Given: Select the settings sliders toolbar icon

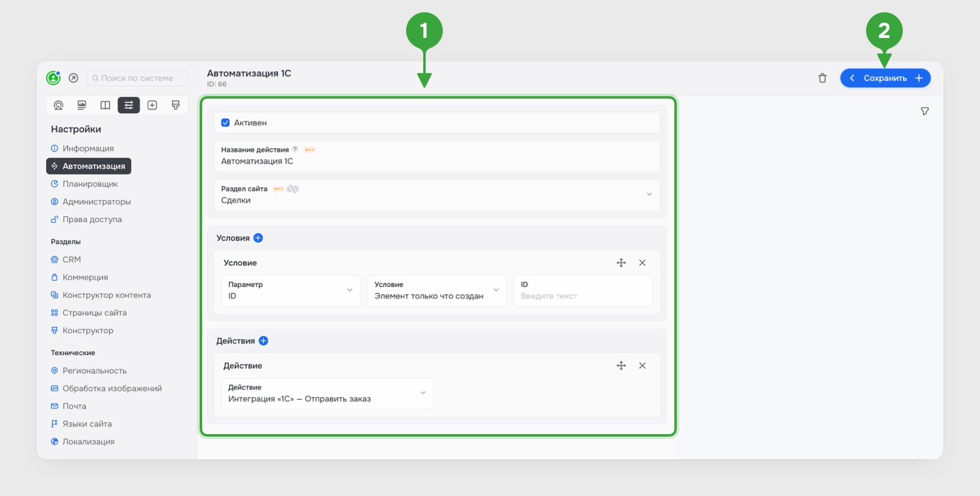Looking at the screenshot, I should pos(129,105).
